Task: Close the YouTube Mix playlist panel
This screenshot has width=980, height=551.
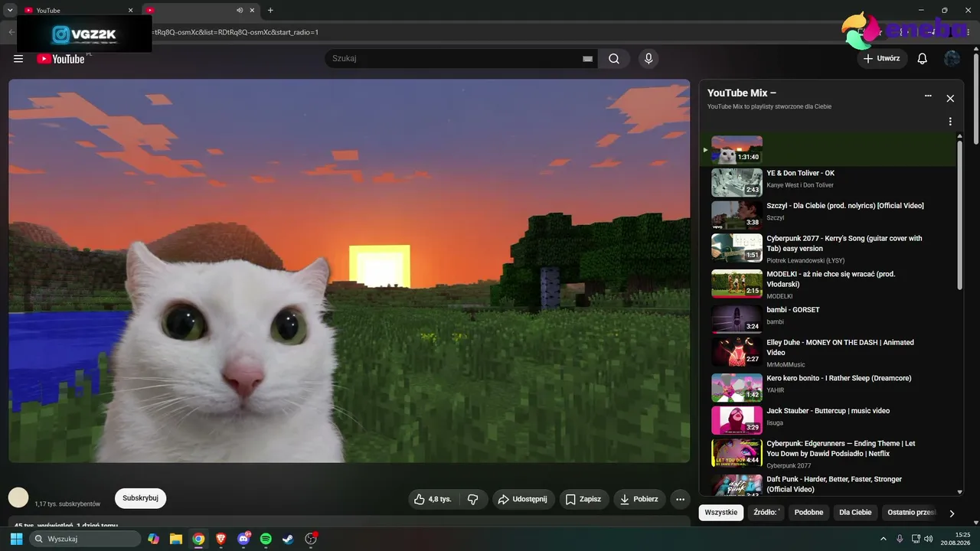Action: pyautogui.click(x=950, y=99)
